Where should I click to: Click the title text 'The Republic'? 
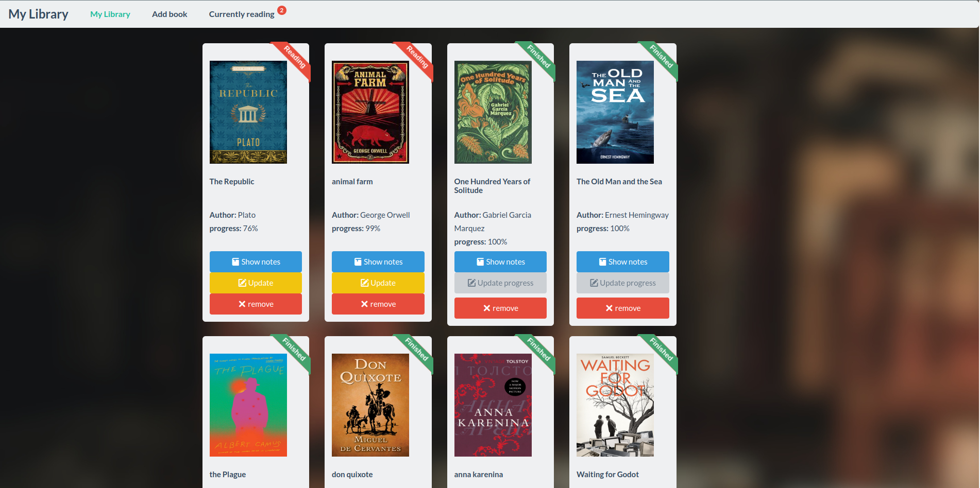[232, 182]
